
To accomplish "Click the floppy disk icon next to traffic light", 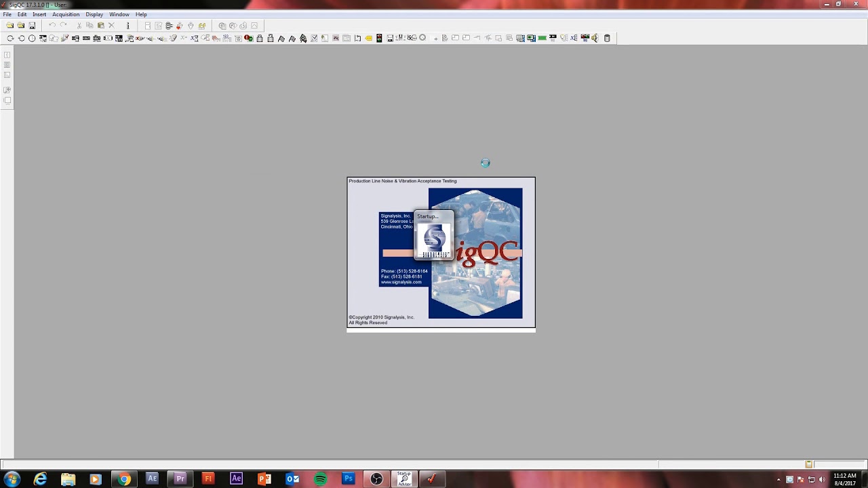I will 390,38.
